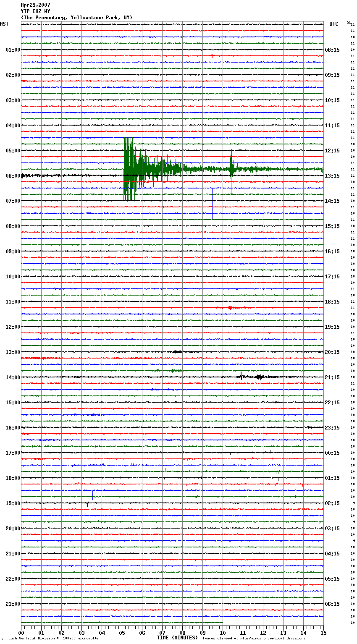Select the 04:00 MST row label
The height and width of the screenshot is (644, 357).
coord(13,126)
